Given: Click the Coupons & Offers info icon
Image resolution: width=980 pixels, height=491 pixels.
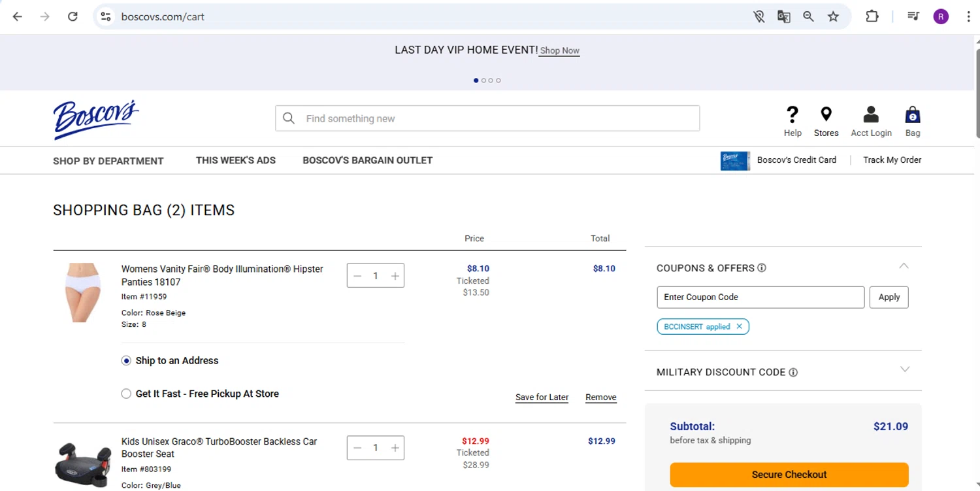Looking at the screenshot, I should click(762, 268).
